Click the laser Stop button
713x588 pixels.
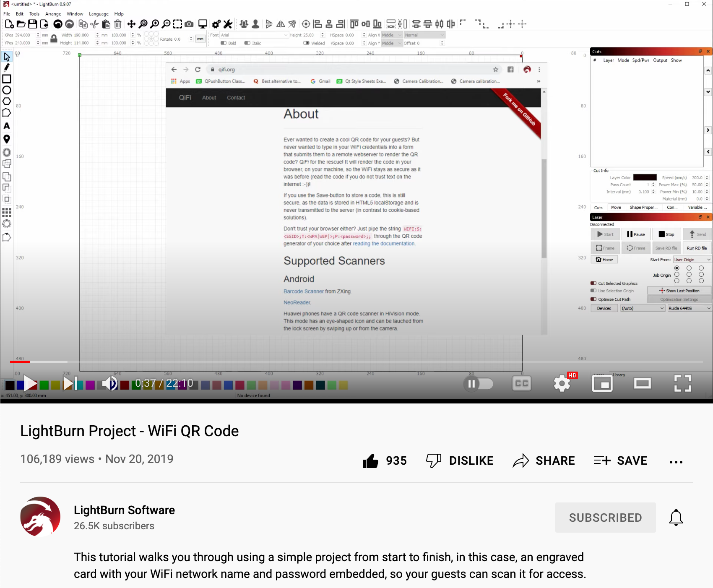click(666, 234)
